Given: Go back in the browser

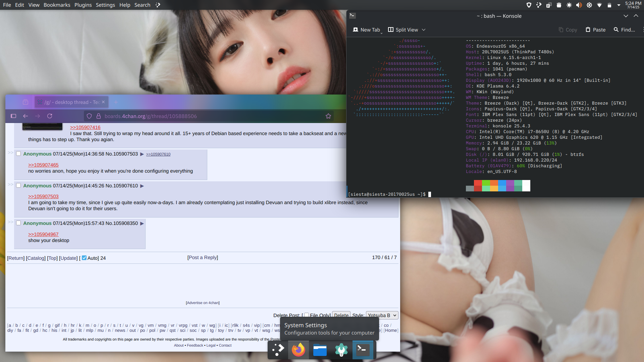Looking at the screenshot, I should pos(25,116).
